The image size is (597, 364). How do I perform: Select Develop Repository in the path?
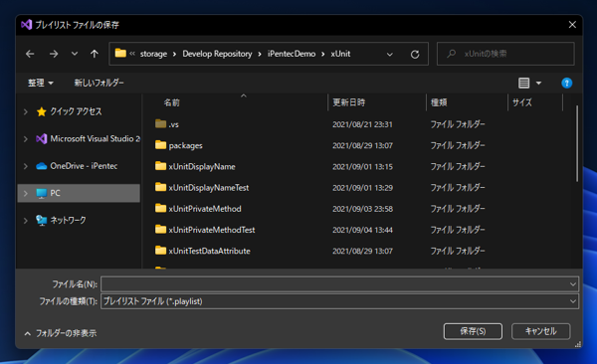click(217, 54)
